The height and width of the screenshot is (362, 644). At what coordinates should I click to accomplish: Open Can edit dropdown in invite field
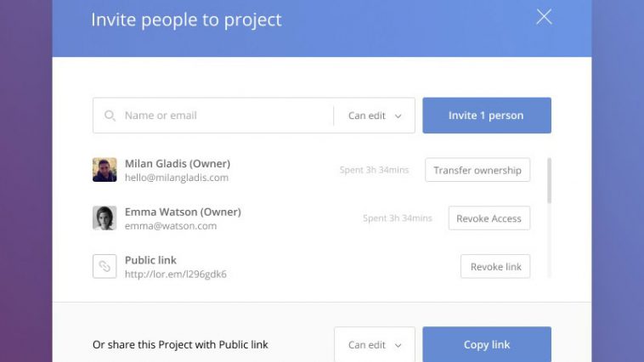point(375,116)
